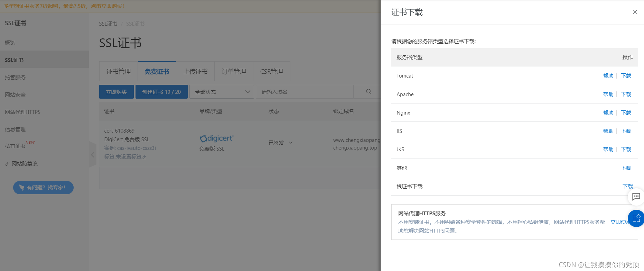Click 标签:未设置标签 label
644x271 pixels.
(x=123, y=157)
